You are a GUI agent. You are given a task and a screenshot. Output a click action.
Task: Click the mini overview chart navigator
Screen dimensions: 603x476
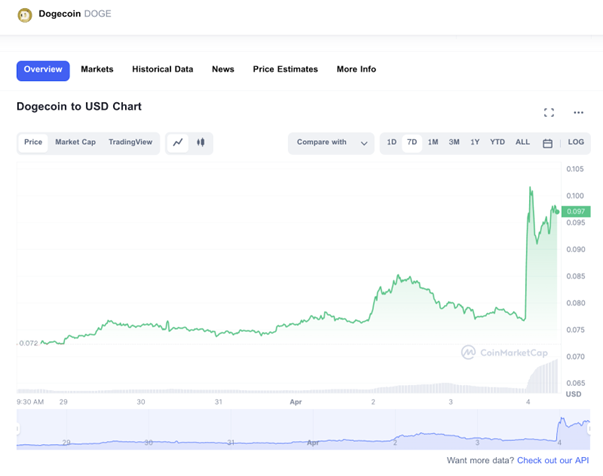303,429
